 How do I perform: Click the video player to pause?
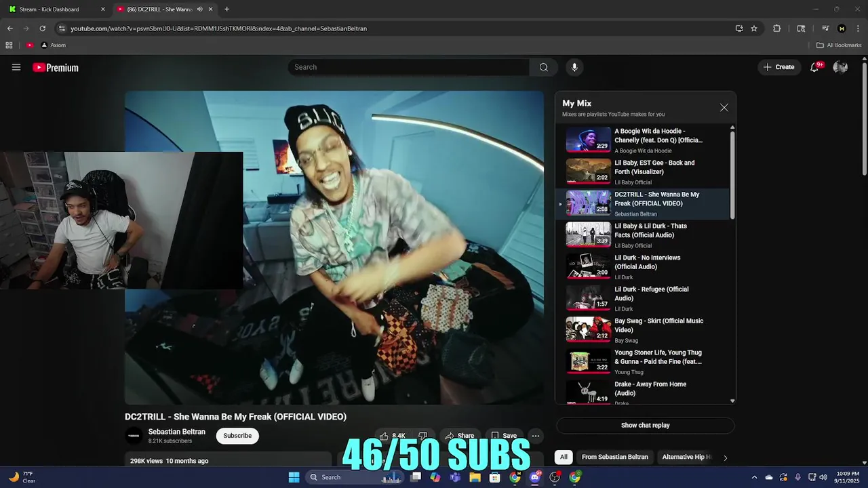(334, 247)
